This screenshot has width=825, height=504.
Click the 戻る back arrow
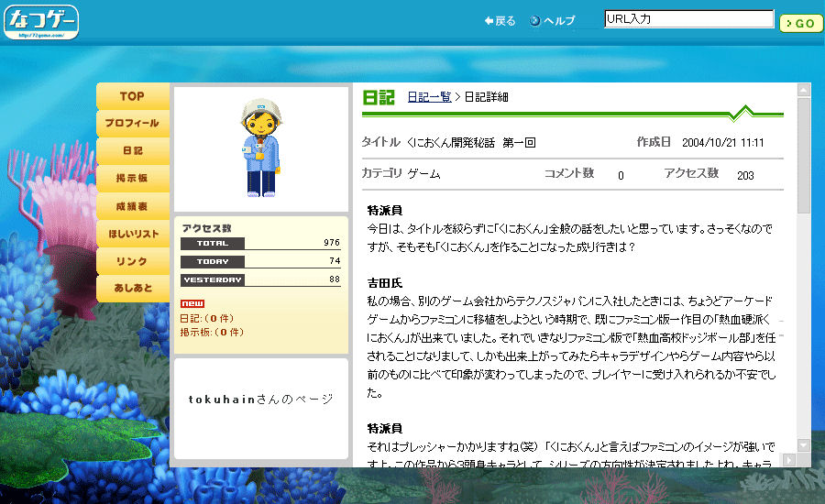[500, 21]
